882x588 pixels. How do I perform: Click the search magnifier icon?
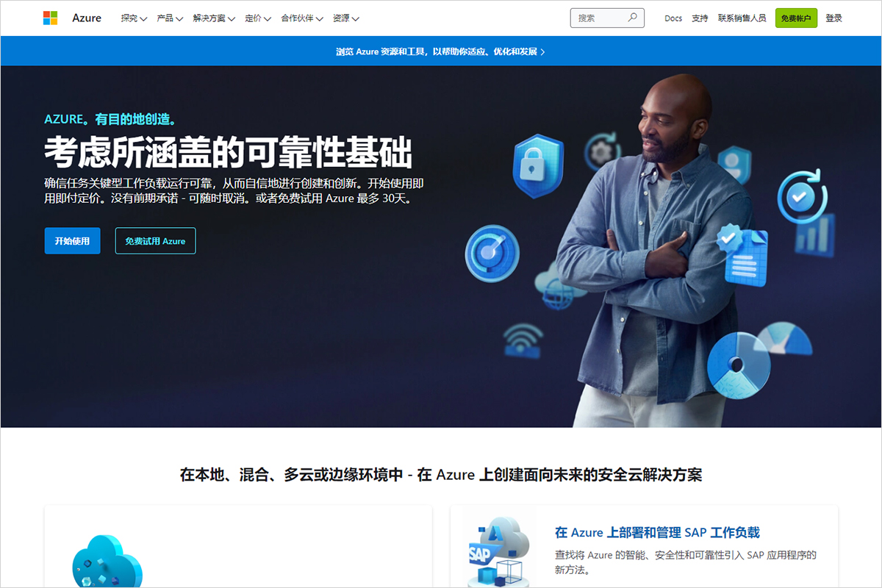click(633, 18)
